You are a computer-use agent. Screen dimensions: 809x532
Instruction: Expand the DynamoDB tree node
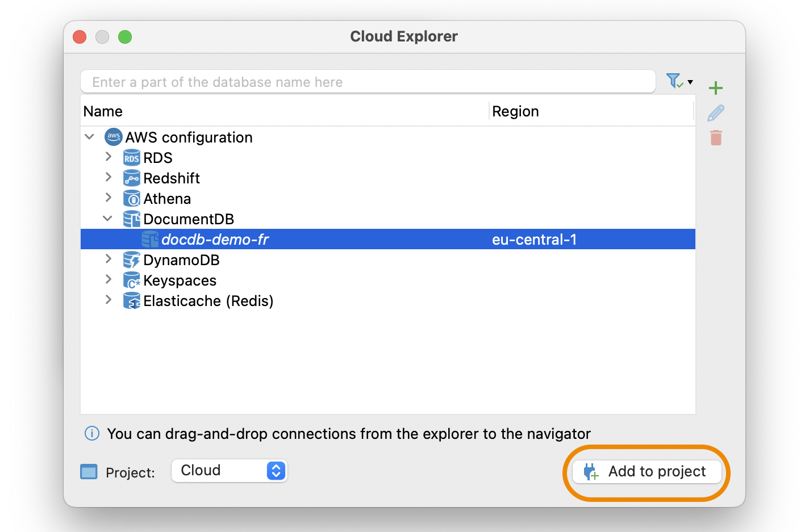(109, 259)
